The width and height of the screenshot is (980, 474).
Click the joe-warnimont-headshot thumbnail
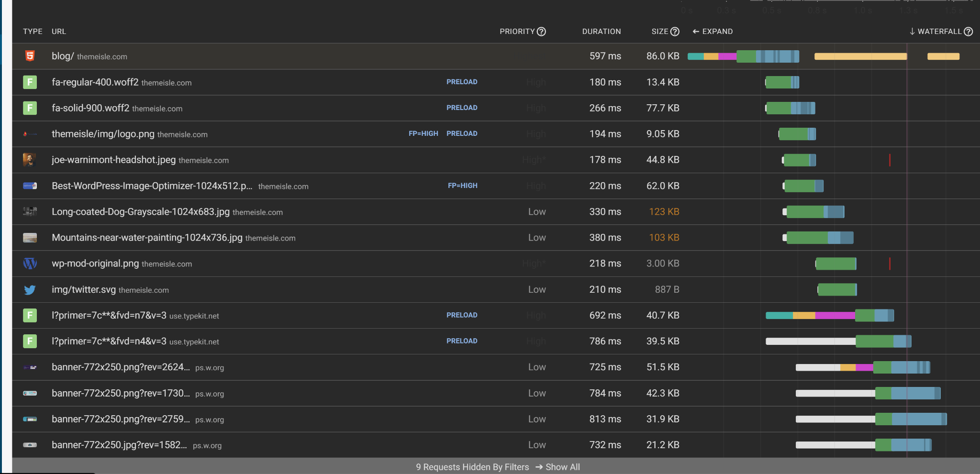point(30,160)
